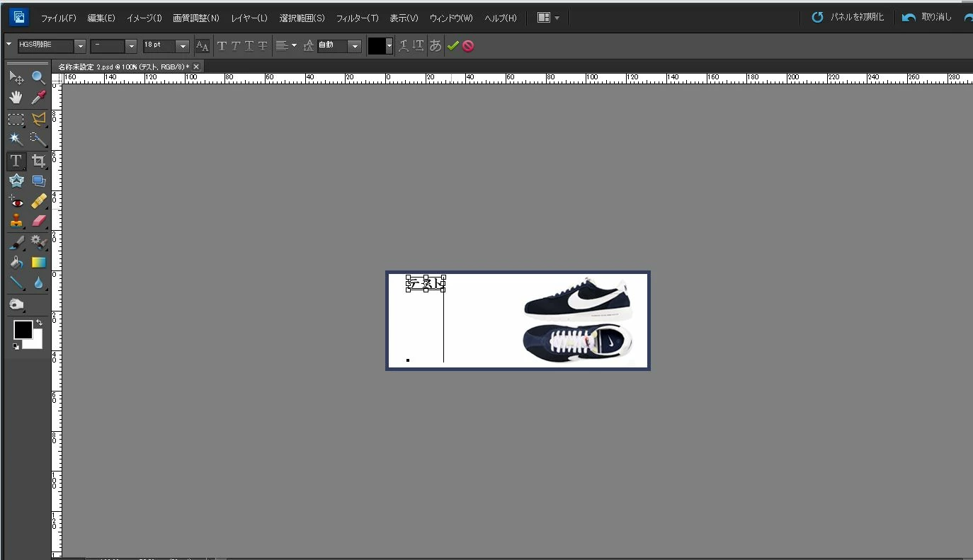Reset colors to default black and white
Viewport: 973px width, 560px height.
point(16,346)
